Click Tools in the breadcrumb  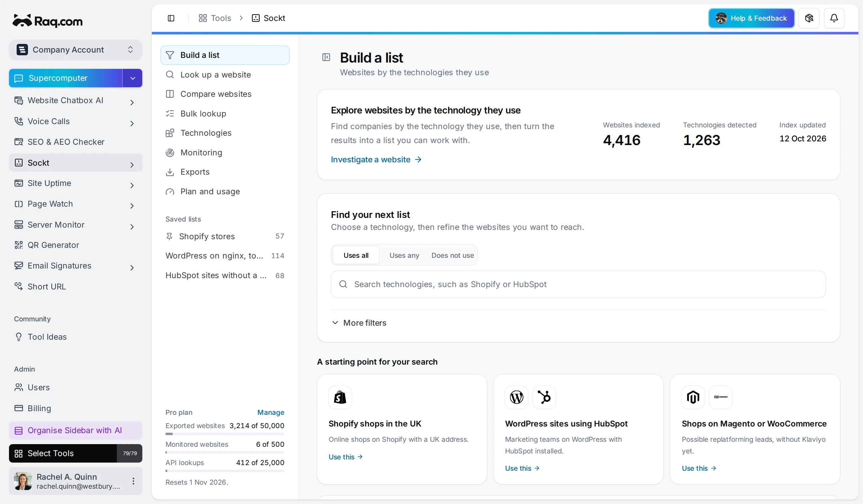pyautogui.click(x=215, y=18)
